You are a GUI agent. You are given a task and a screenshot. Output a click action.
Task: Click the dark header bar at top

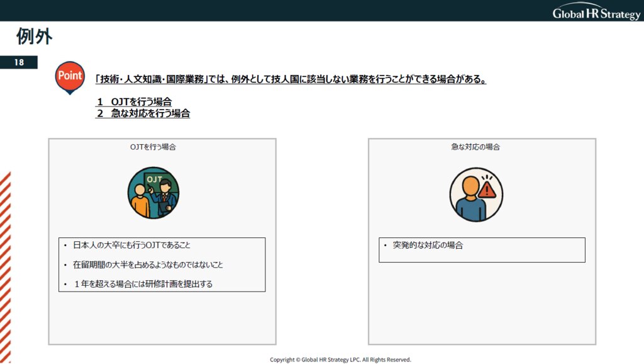coord(252,10)
